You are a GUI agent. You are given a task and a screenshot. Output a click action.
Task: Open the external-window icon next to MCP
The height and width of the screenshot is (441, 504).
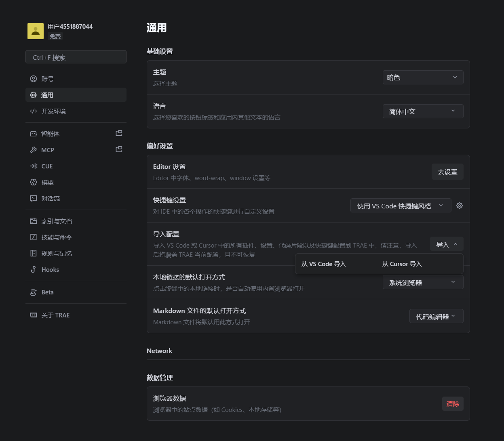tap(119, 149)
